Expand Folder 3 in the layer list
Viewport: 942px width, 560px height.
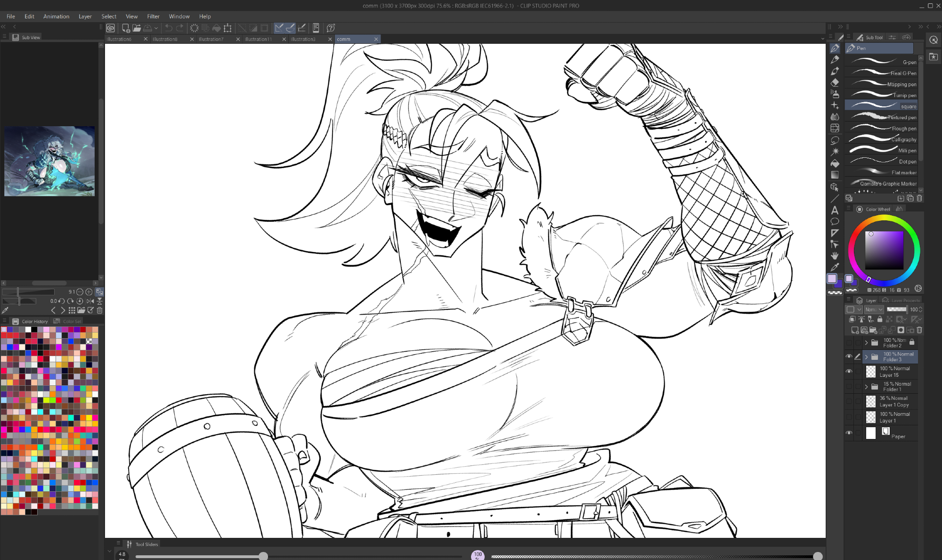866,357
